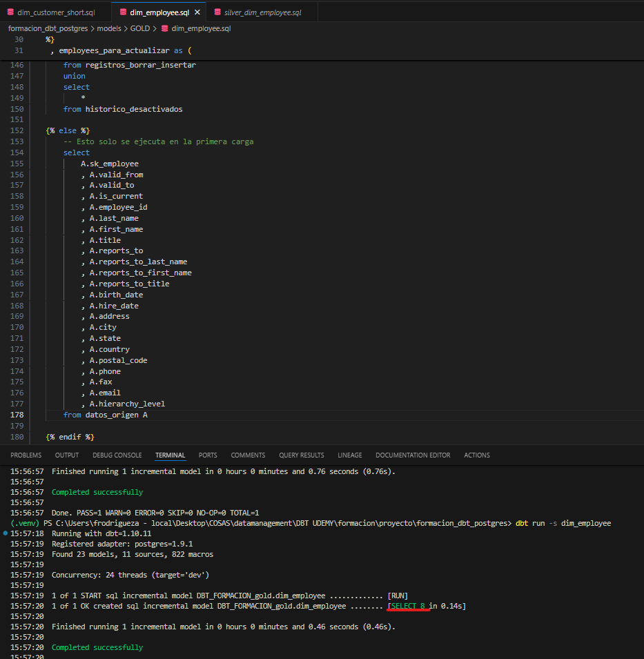Click line number 178 in the gutter
This screenshot has width=644, height=659.
17,415
